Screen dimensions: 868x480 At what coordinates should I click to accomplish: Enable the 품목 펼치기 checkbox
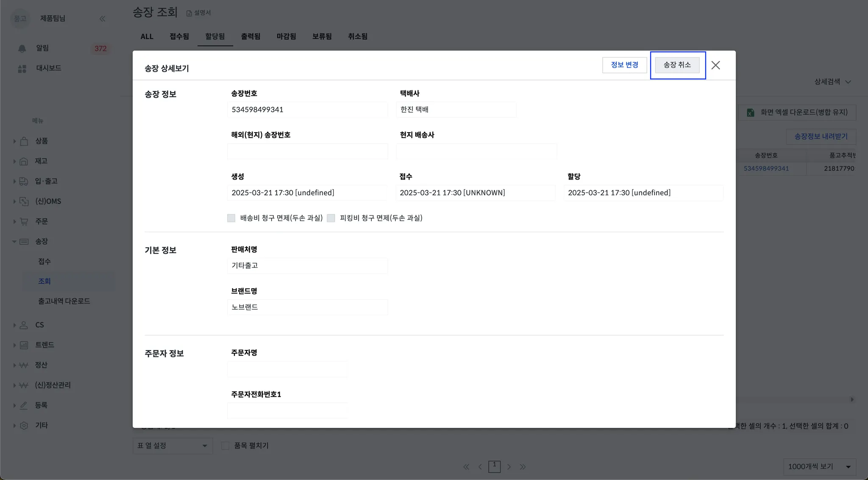pos(225,446)
